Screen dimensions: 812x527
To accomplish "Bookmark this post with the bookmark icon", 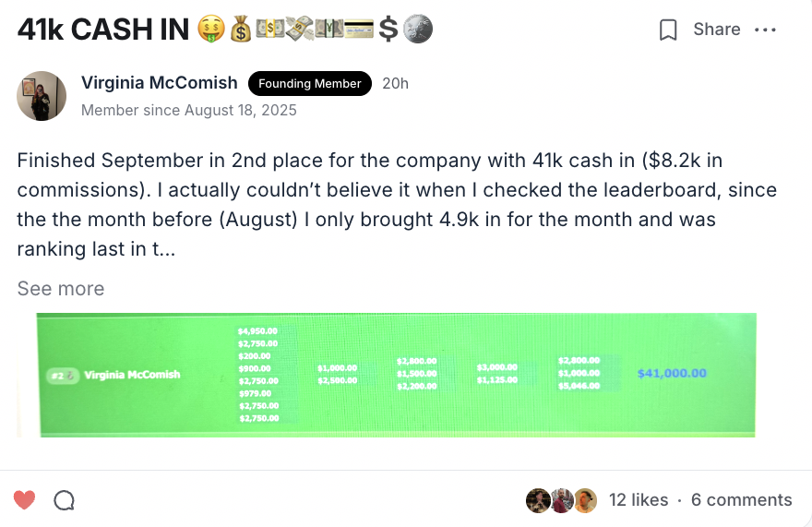I will [x=668, y=30].
